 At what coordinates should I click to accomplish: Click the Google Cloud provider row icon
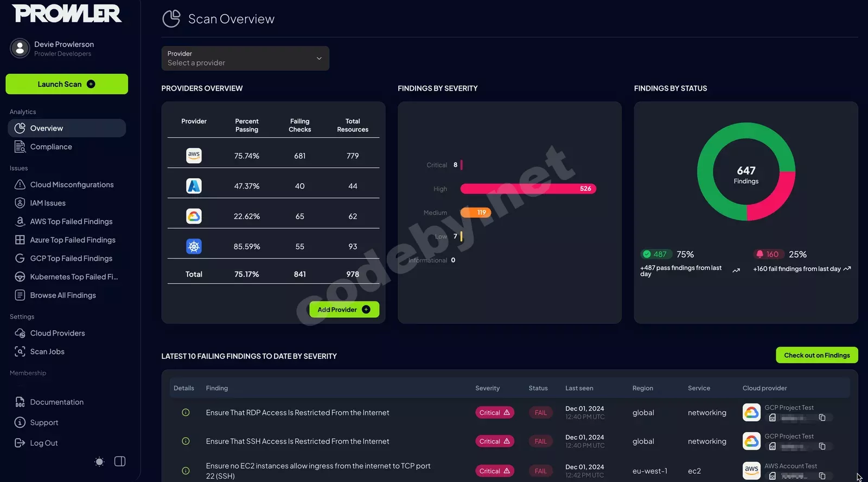point(194,216)
